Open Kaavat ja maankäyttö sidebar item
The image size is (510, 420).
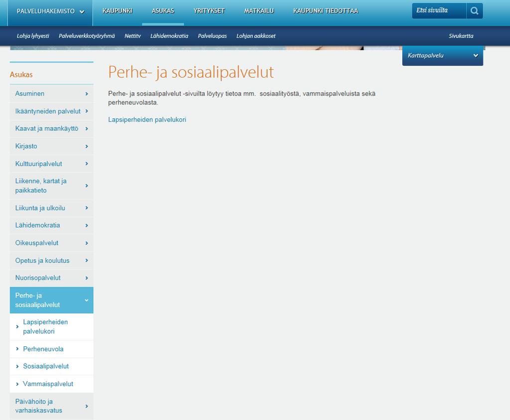(x=51, y=129)
